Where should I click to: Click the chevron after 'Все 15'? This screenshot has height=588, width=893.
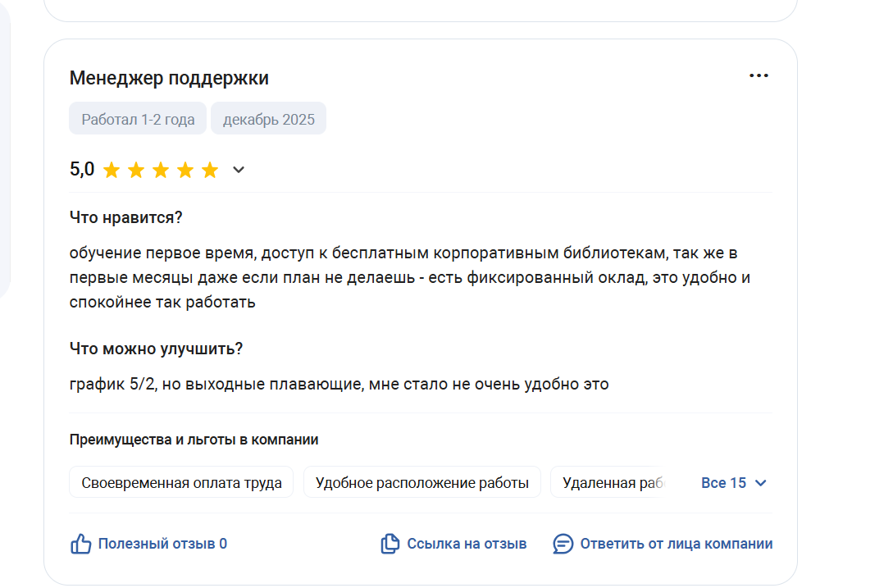pos(760,483)
